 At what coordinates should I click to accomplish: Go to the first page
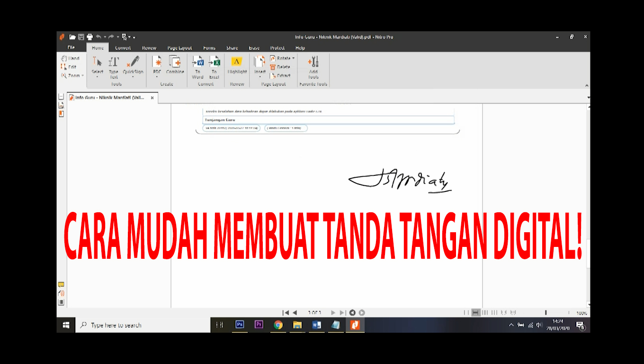[x=285, y=313]
